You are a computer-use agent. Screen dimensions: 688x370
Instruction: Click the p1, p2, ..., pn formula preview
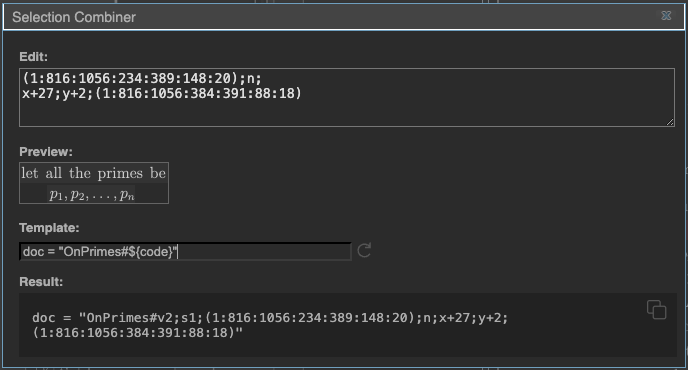(x=91, y=194)
